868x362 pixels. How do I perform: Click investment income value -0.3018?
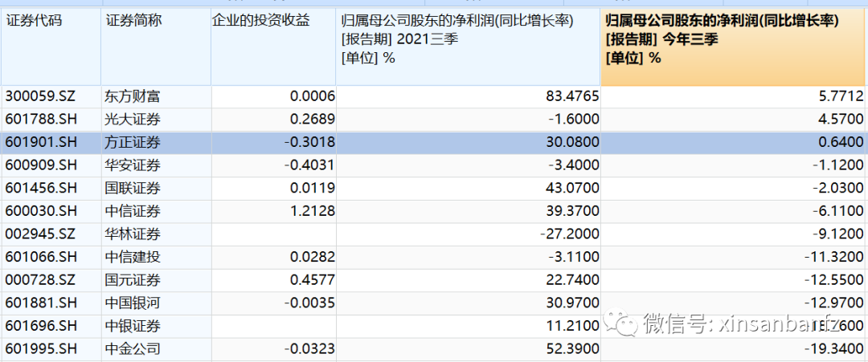pos(309,143)
